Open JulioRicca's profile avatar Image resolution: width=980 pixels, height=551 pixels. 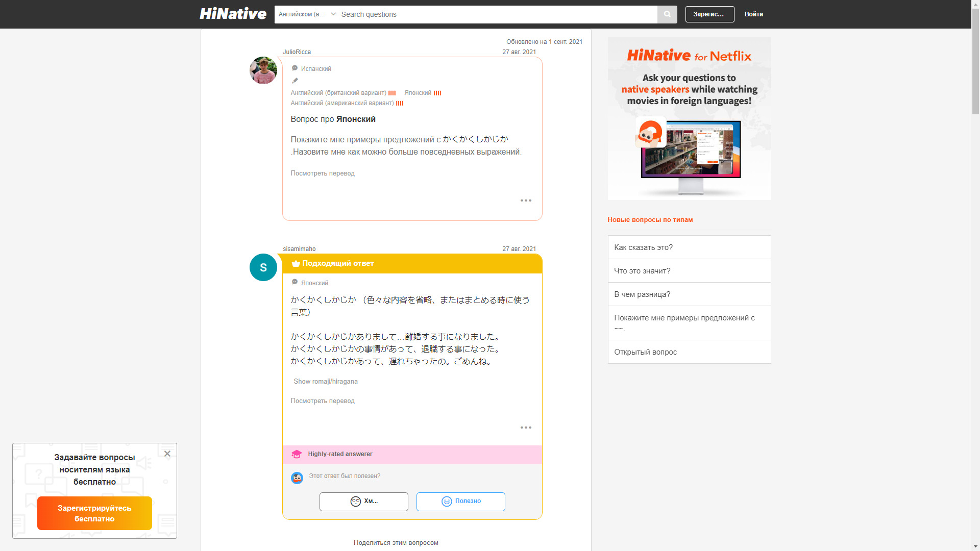point(263,70)
